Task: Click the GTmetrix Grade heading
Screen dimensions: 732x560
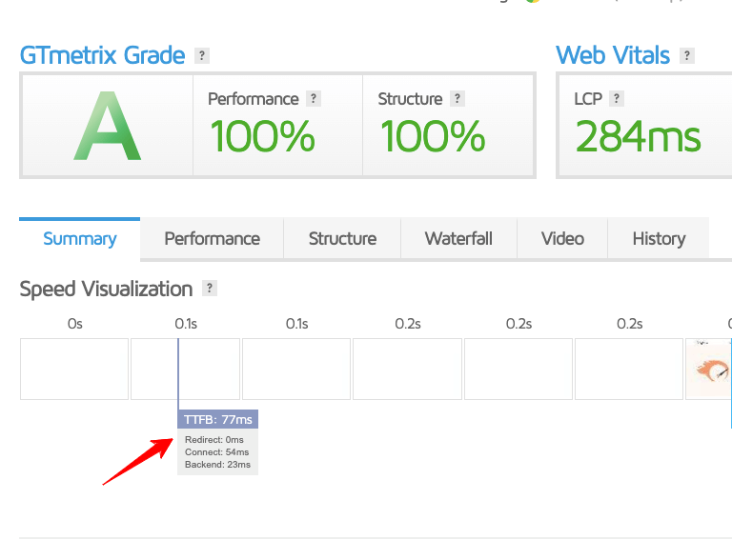Action: [x=102, y=55]
